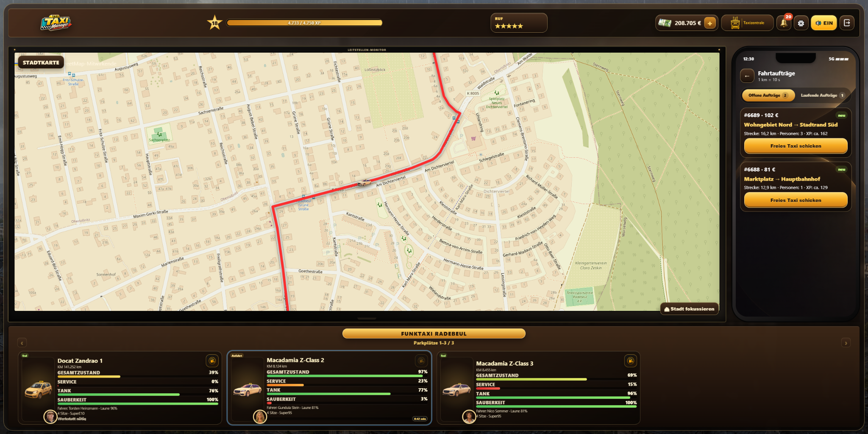Send free taxi for order #6689
Viewport: 868px width, 434px height.
click(x=796, y=146)
